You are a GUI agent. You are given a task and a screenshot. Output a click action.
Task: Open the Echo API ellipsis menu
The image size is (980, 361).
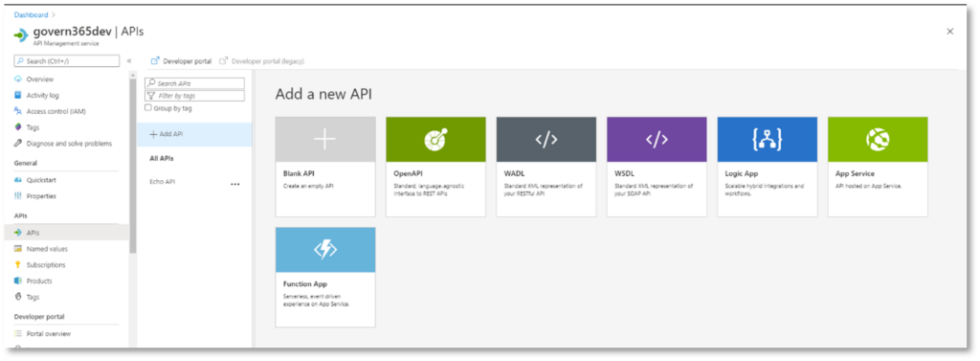(235, 184)
